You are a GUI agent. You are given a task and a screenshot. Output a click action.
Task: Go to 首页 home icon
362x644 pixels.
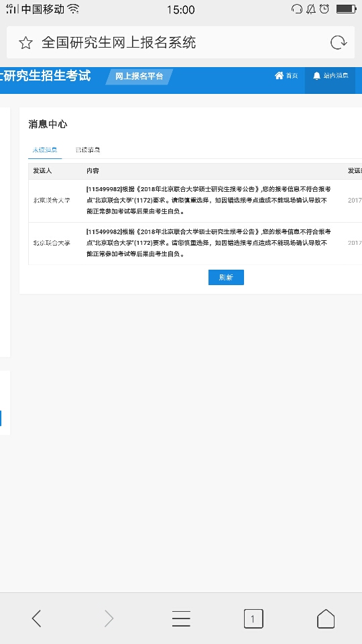pyautogui.click(x=286, y=76)
